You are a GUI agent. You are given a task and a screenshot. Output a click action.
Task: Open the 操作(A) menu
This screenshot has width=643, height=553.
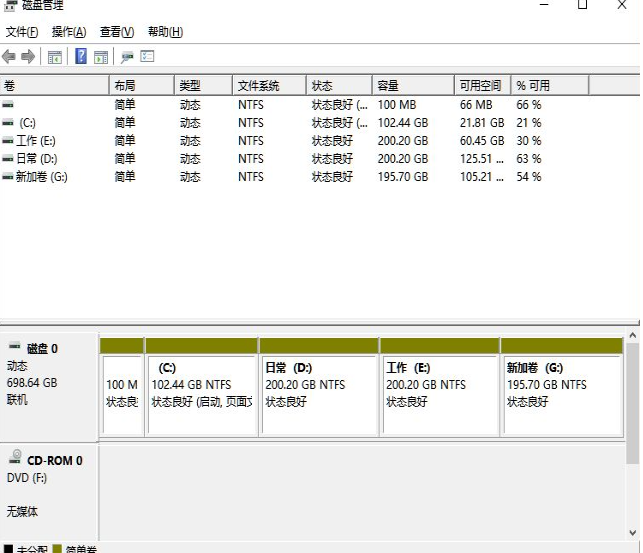click(x=68, y=32)
